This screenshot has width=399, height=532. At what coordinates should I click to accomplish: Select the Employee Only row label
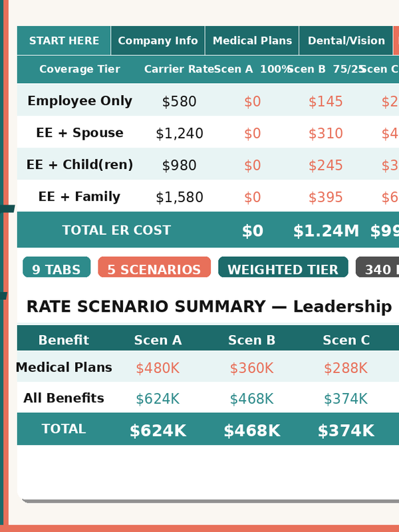tap(80, 101)
